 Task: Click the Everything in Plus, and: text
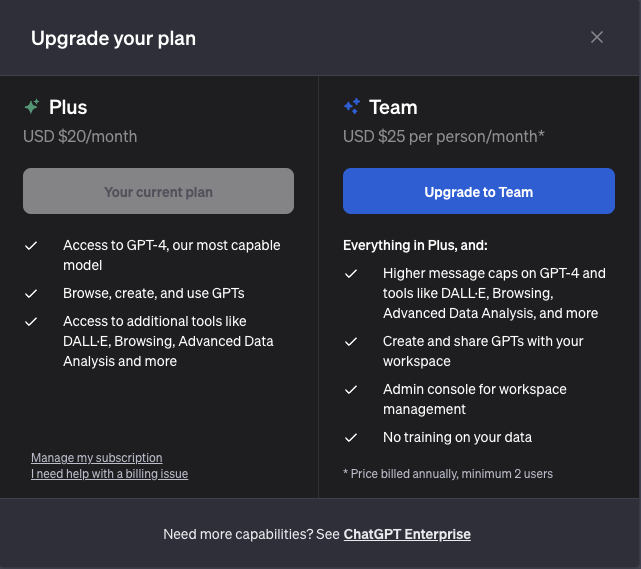click(x=415, y=245)
